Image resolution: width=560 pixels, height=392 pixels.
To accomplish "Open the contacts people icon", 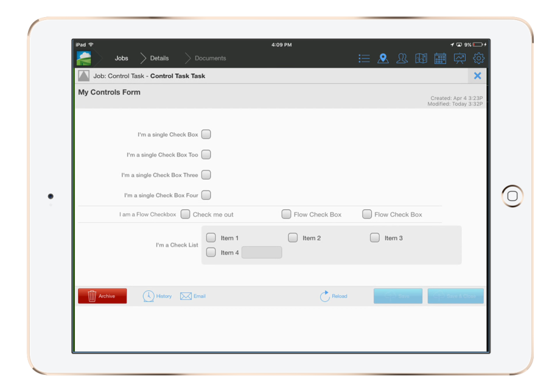I will point(402,58).
